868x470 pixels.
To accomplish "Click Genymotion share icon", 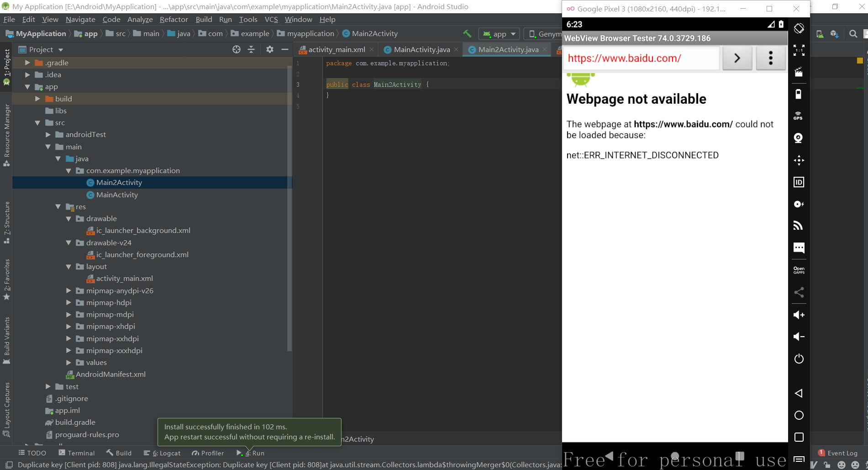I will [x=799, y=292].
